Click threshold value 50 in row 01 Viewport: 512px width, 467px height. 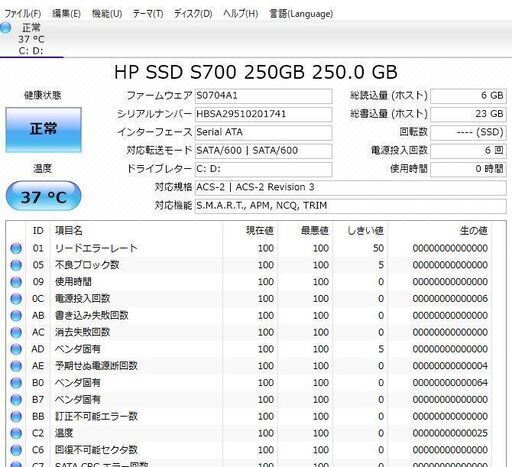pyautogui.click(x=378, y=248)
